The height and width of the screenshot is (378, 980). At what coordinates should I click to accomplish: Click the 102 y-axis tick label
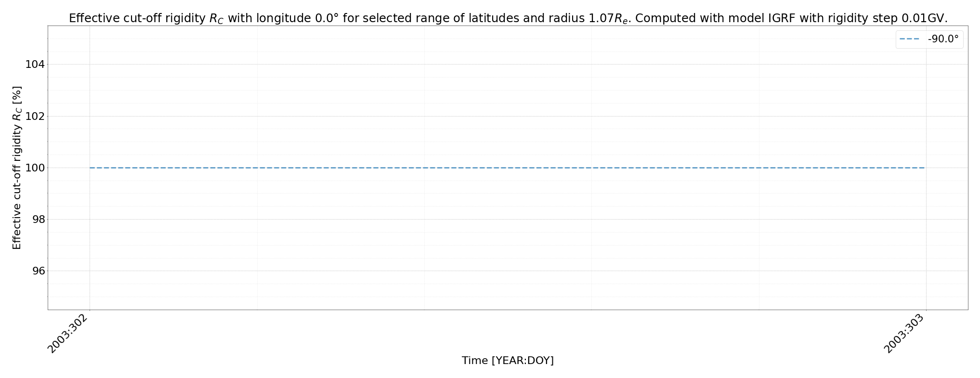(x=35, y=116)
